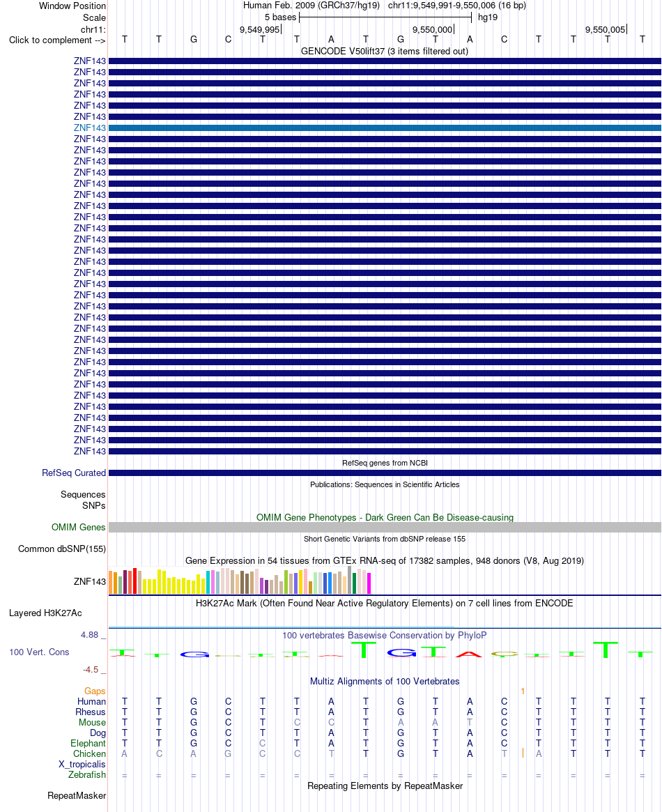Click the Zebrafish species row label
The width and height of the screenshot is (662, 812).
87,775
